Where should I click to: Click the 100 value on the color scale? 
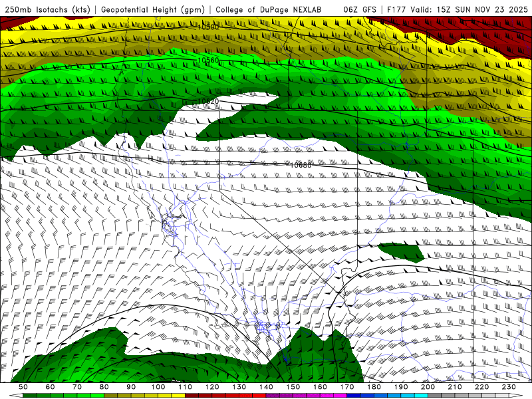point(158,387)
